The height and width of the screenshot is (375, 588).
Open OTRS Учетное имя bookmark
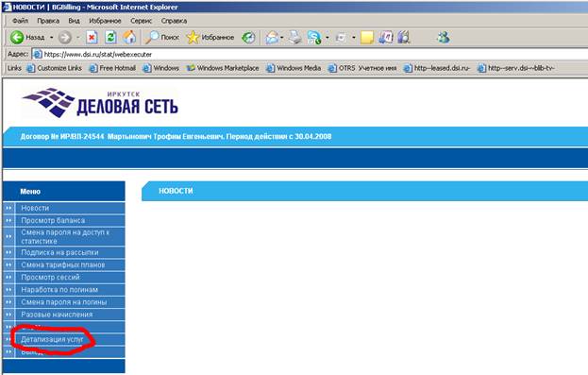click(362, 68)
